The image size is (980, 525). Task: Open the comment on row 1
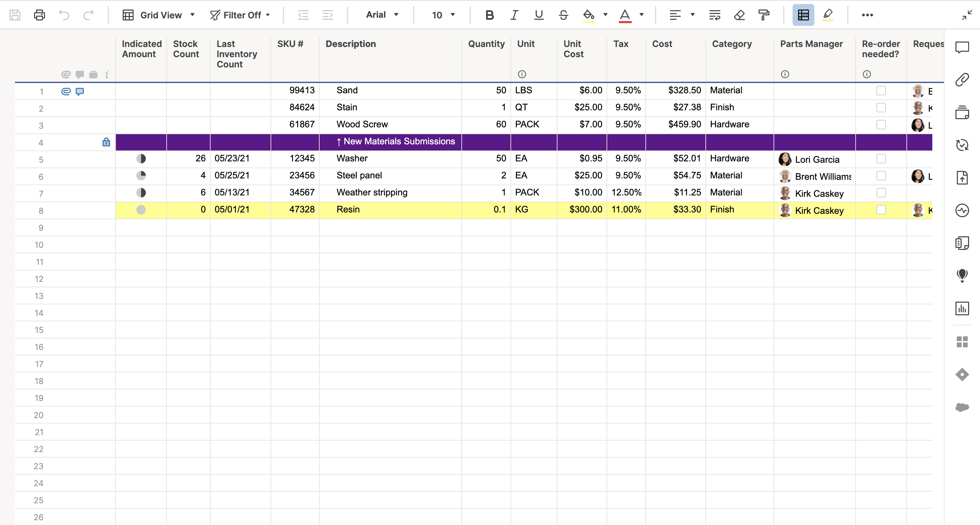click(x=79, y=92)
